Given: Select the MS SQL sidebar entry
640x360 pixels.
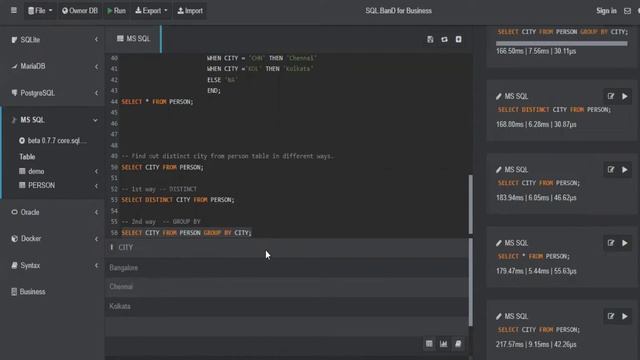Looking at the screenshot, I should tap(32, 120).
